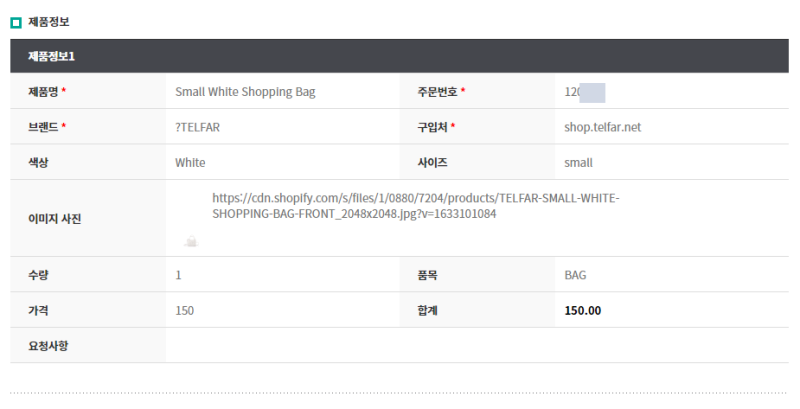This screenshot has height=409, width=800.
Task: Select the 제품정보1 section header
Action: 399,56
